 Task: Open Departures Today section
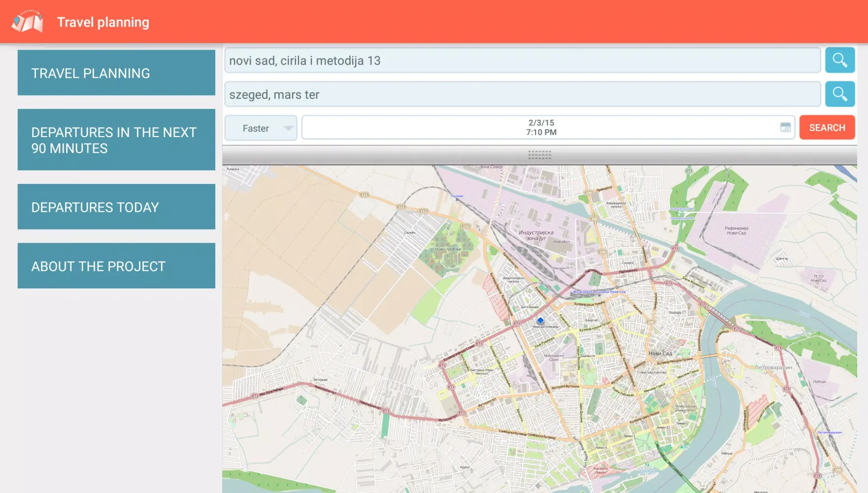click(x=116, y=207)
